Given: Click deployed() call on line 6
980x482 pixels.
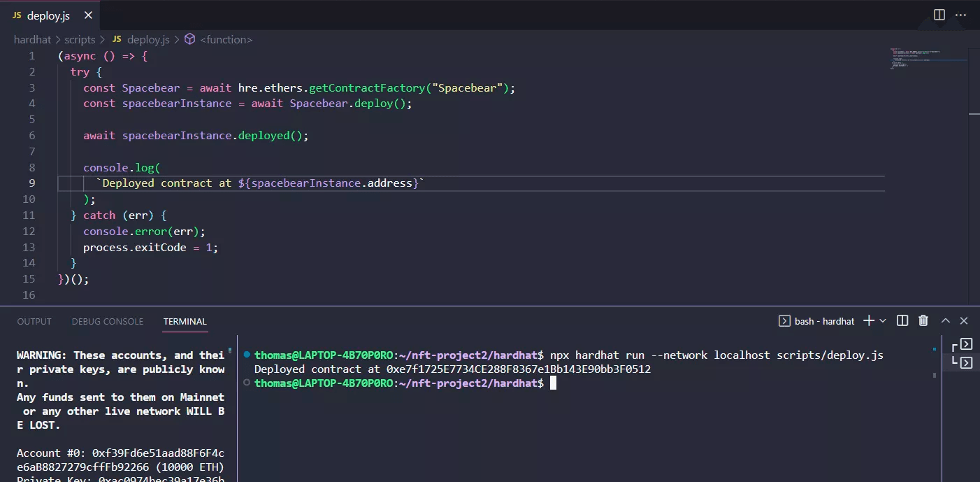Looking at the screenshot, I should [x=273, y=136].
